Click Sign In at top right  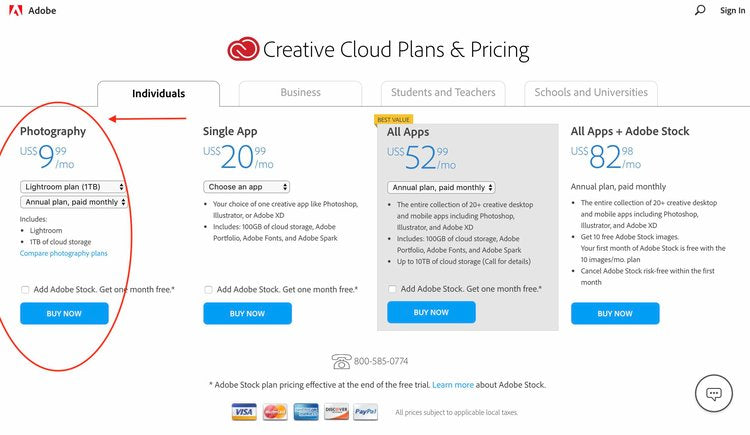pyautogui.click(x=732, y=10)
